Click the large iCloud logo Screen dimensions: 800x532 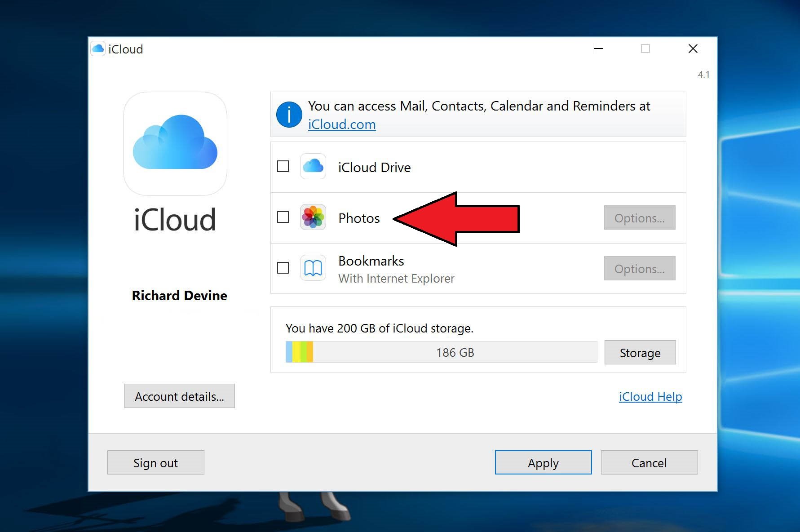175,144
